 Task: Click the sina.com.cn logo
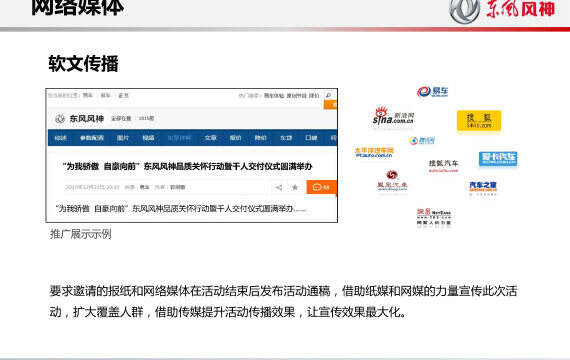(393, 116)
